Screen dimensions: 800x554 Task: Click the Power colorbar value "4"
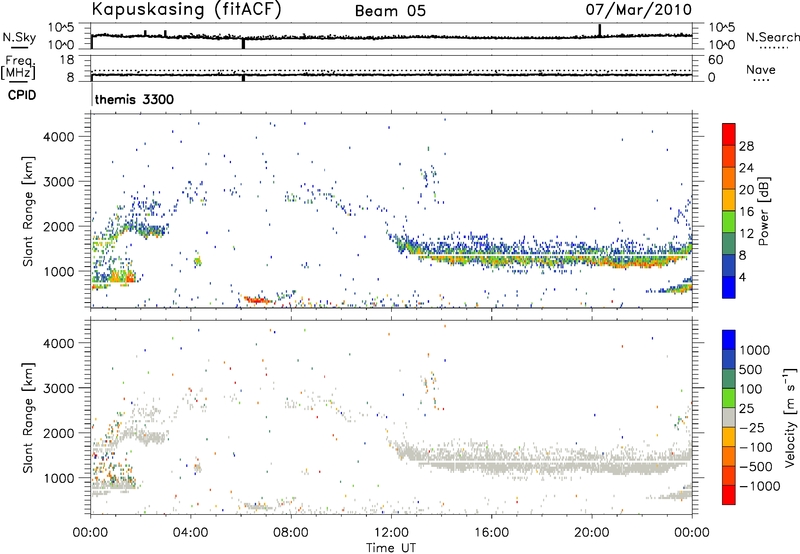[743, 276]
